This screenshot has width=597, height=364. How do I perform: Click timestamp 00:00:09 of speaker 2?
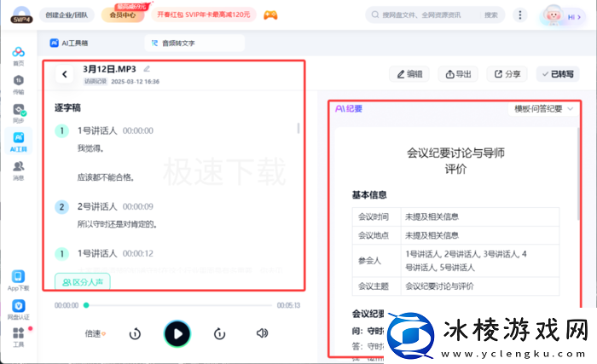pos(138,207)
